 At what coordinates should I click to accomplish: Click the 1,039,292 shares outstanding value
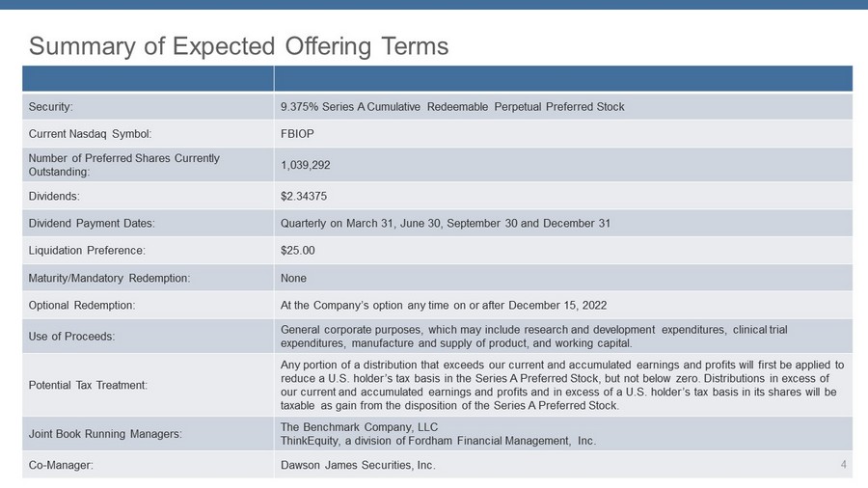[305, 165]
